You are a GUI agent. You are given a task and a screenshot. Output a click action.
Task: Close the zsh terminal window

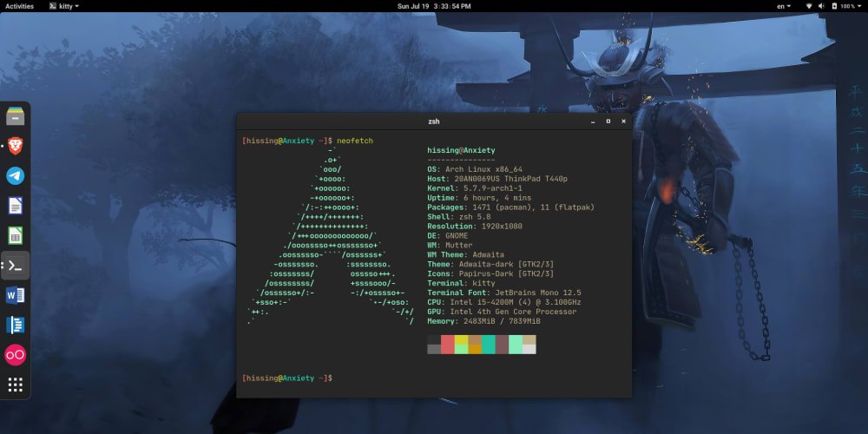tap(623, 122)
